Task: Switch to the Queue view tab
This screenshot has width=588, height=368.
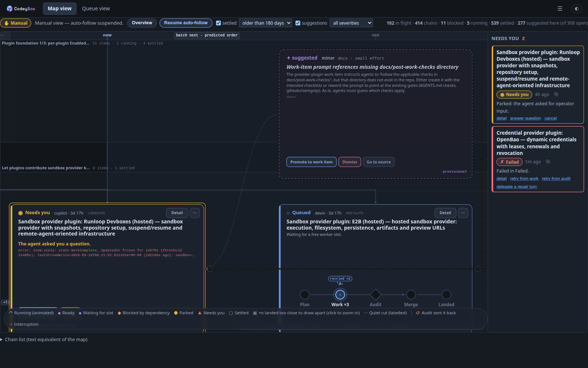Action: click(x=96, y=8)
